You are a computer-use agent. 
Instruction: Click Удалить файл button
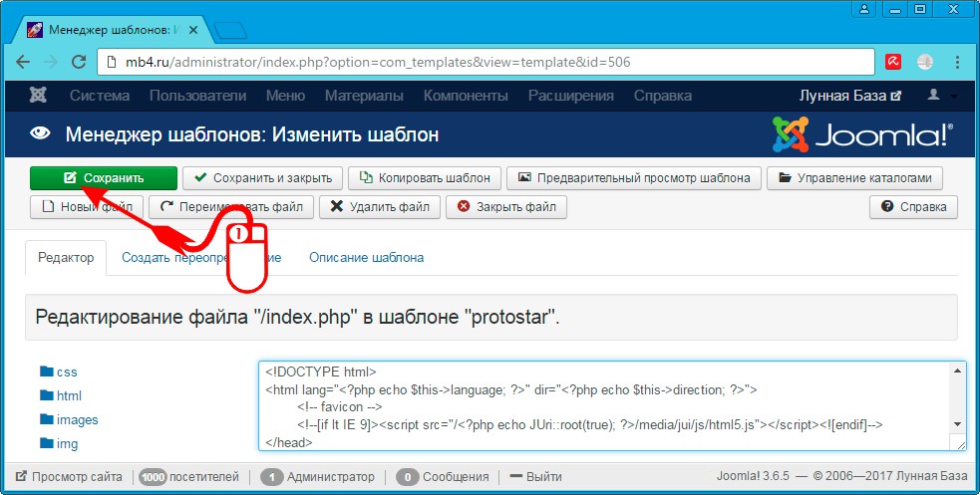[380, 206]
